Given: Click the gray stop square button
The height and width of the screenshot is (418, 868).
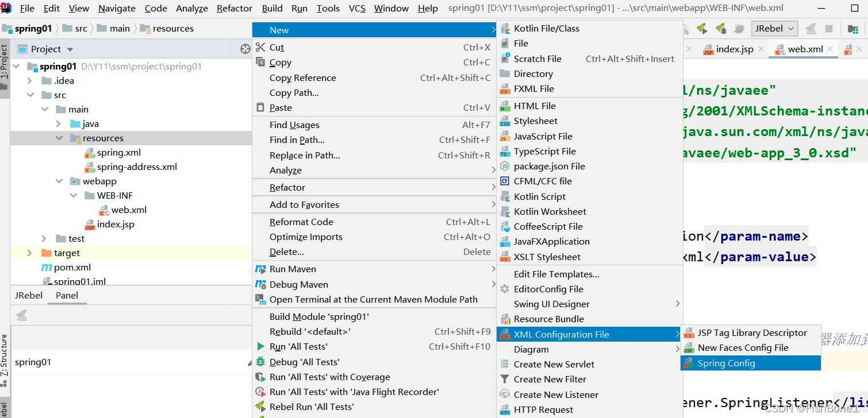Looking at the screenshot, I should coord(829,29).
